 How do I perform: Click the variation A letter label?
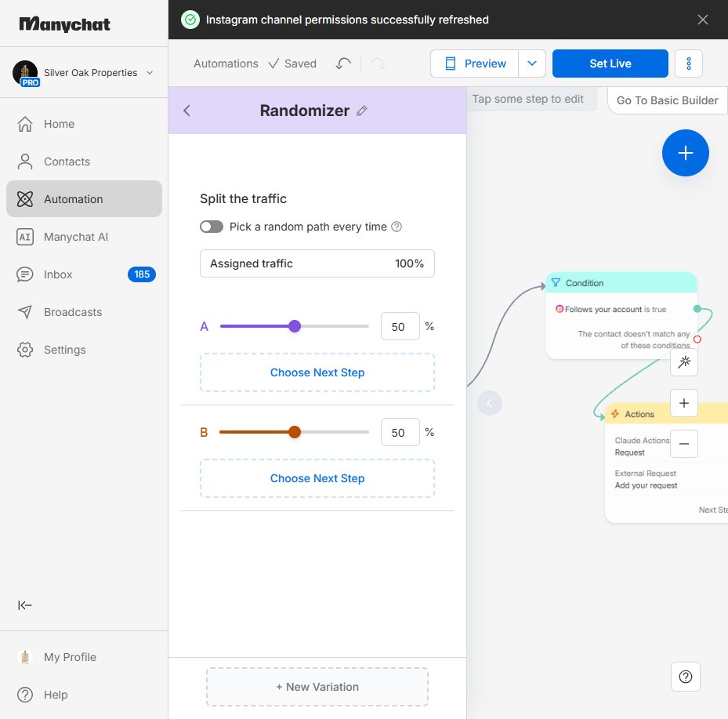pos(204,326)
